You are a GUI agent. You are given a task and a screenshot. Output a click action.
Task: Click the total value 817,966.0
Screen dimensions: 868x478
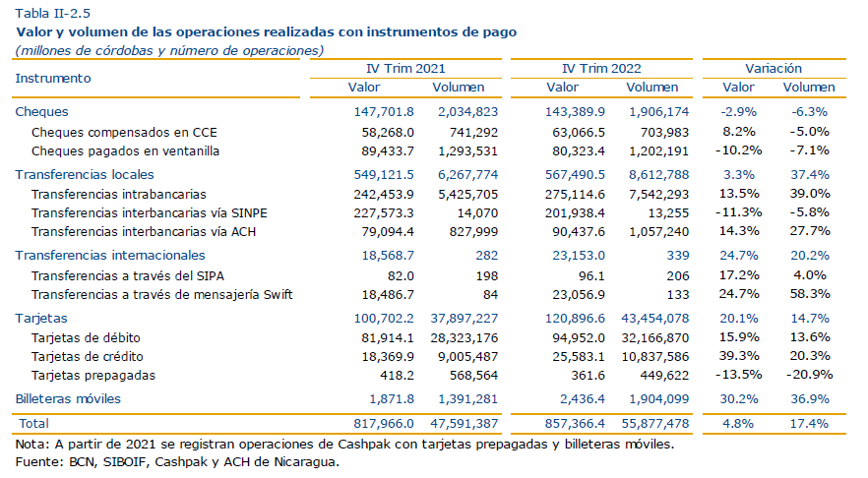384,424
